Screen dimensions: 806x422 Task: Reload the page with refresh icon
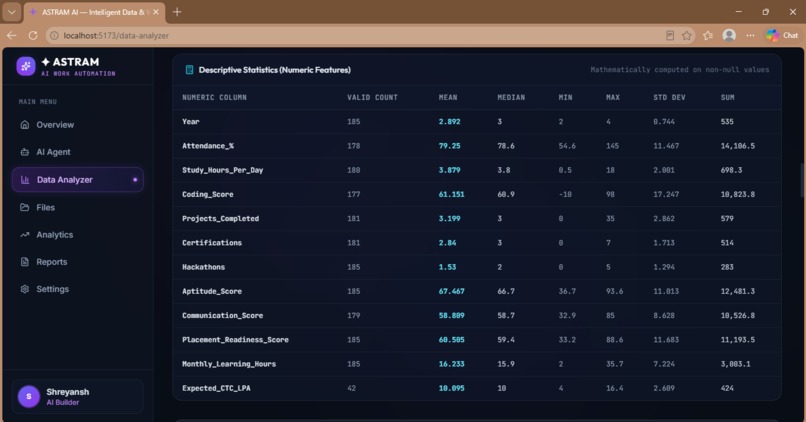(x=33, y=35)
